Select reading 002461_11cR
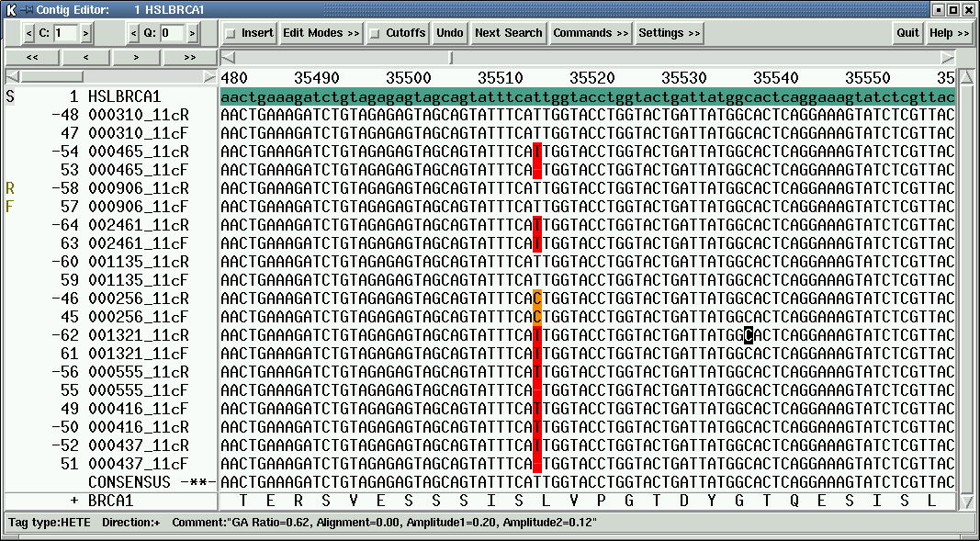980x541 pixels. (x=138, y=225)
